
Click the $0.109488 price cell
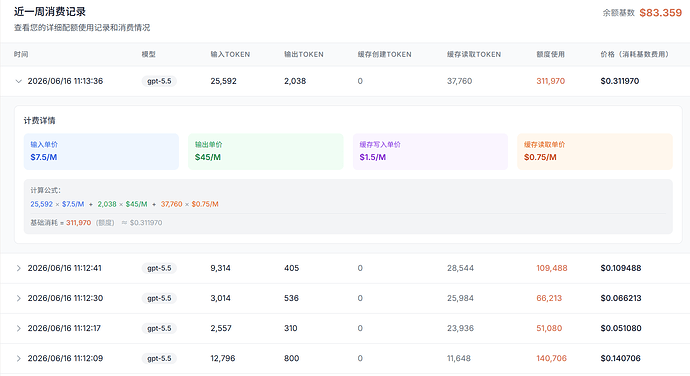(x=621, y=268)
